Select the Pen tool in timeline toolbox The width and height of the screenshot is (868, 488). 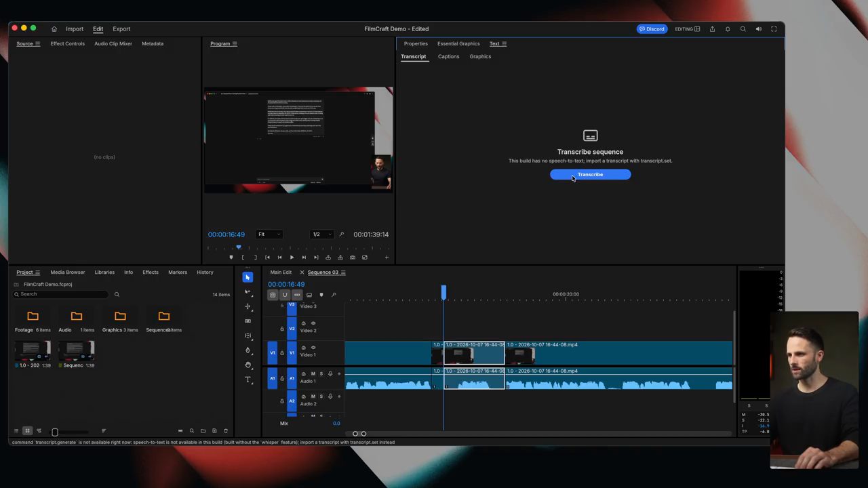tap(248, 350)
